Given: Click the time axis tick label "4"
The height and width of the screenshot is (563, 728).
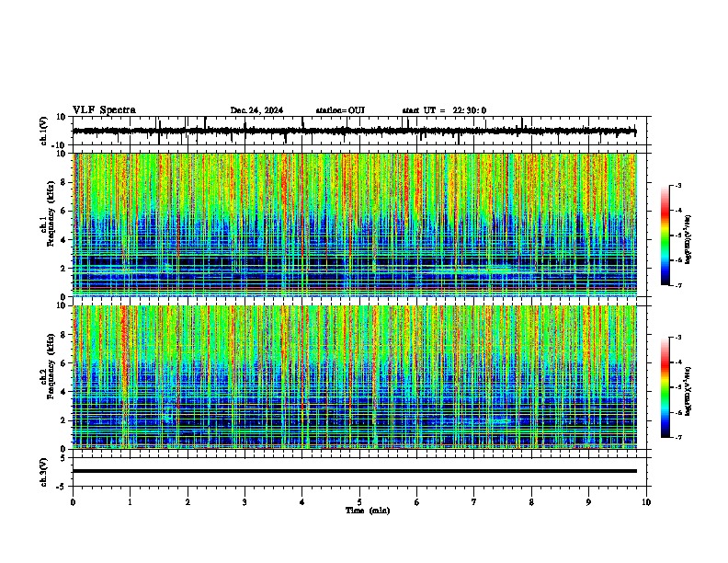Looking at the screenshot, I should pyautogui.click(x=302, y=502).
